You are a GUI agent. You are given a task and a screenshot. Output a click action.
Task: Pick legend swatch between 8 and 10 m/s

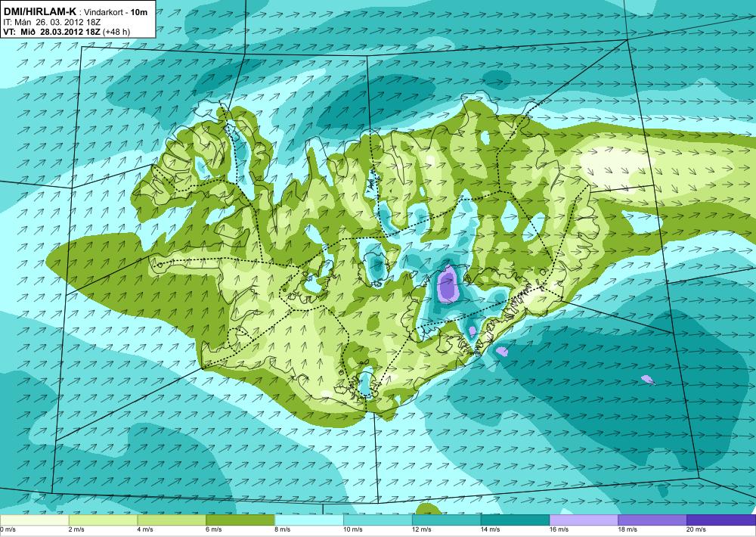point(309,520)
